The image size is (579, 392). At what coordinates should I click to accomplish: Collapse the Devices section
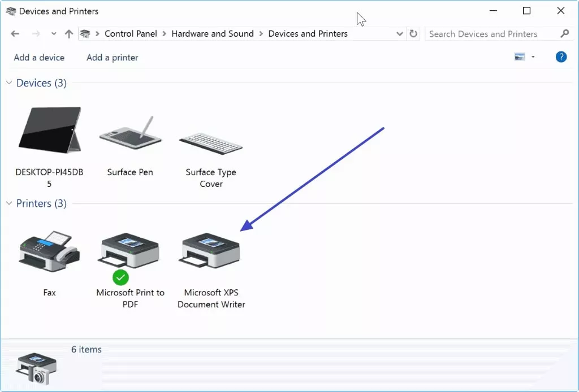[x=8, y=82]
